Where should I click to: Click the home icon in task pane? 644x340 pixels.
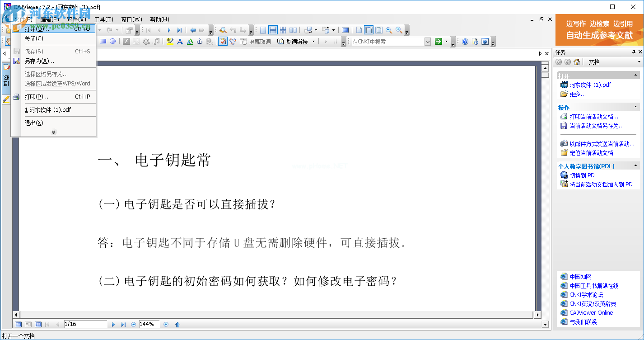pyautogui.click(x=577, y=62)
